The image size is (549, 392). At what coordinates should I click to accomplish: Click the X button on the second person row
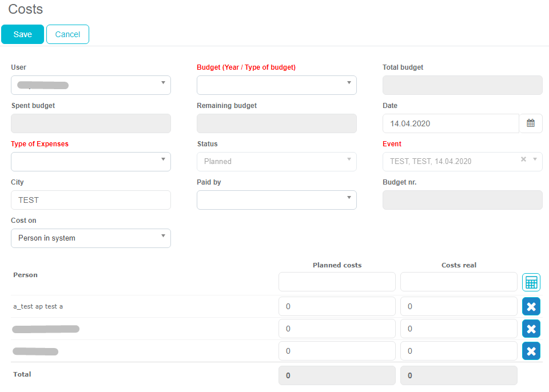(x=531, y=329)
